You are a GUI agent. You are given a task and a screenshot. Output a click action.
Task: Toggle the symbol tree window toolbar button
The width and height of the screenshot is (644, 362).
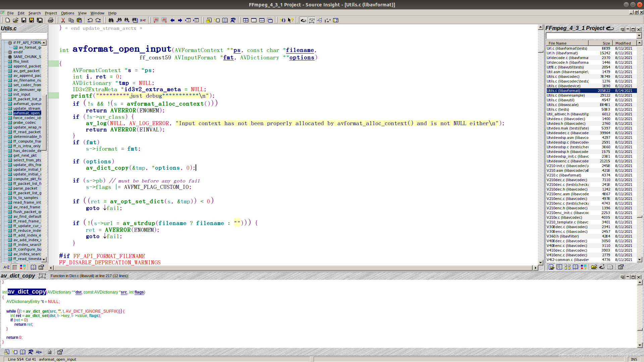[320, 20]
